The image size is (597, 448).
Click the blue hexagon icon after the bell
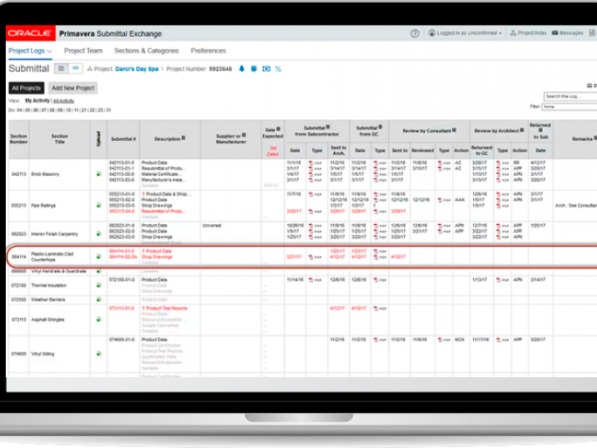tap(254, 69)
